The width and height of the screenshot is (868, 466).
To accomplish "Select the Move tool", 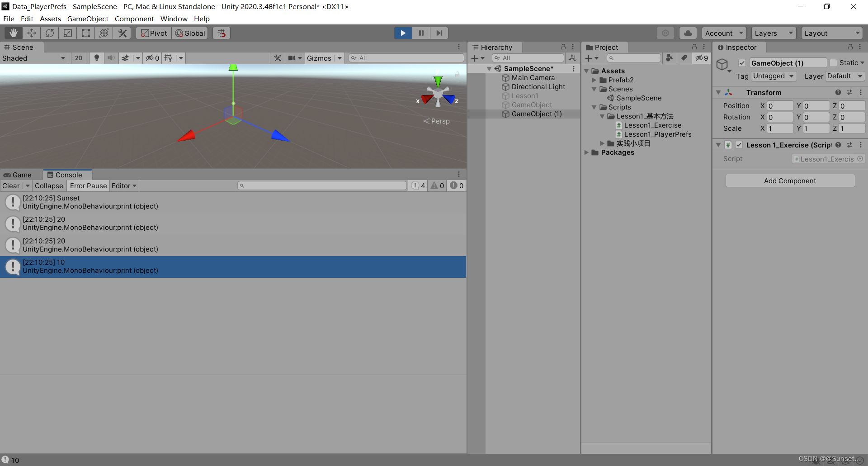I will coord(32,33).
